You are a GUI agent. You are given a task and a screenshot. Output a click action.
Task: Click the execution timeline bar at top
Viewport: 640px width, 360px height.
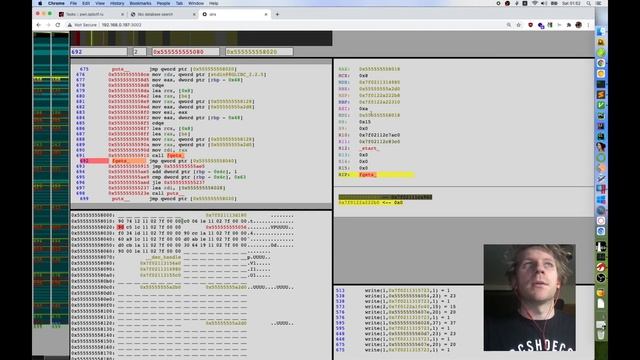201,38
